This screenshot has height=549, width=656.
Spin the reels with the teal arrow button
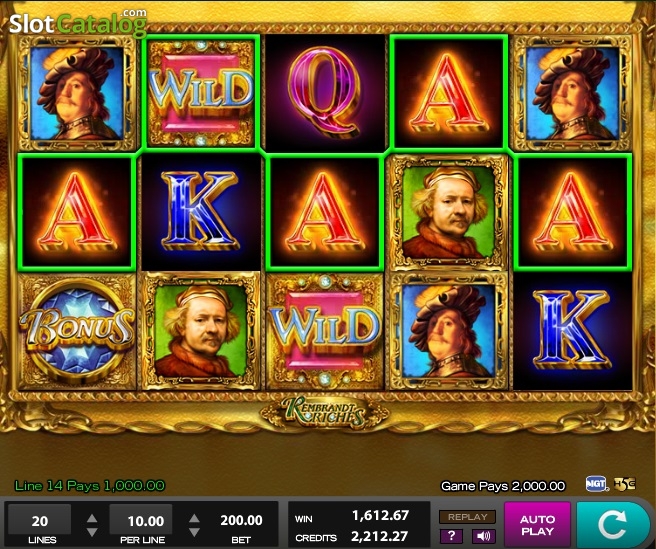(612, 524)
